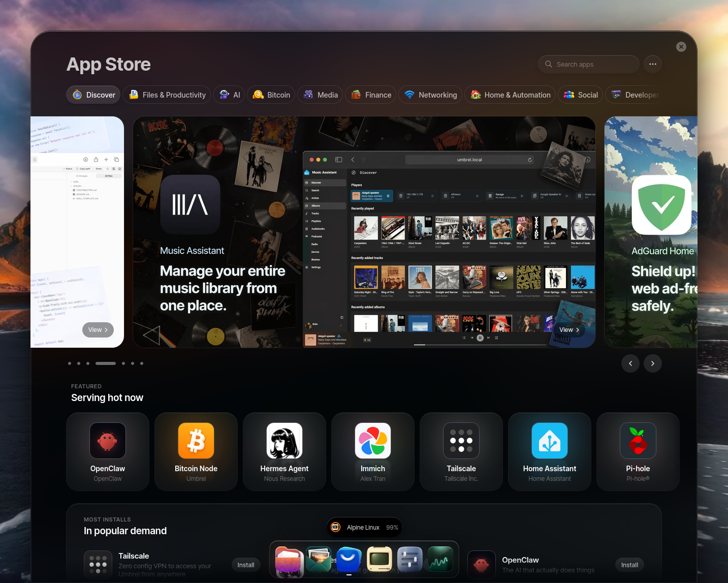Open the photo envelope icon in the dock
The image size is (728, 583).
(319, 560)
